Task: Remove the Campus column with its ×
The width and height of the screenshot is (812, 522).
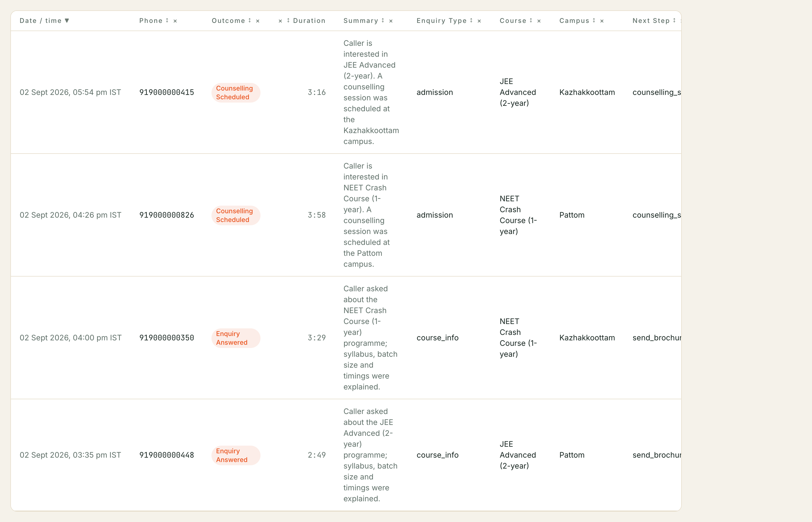Action: [x=602, y=21]
